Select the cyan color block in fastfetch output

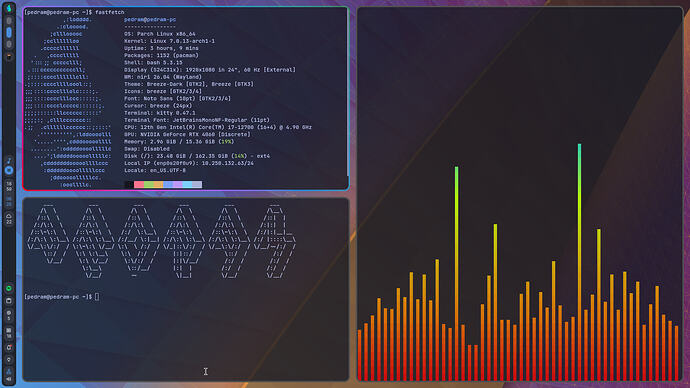[x=187, y=185]
